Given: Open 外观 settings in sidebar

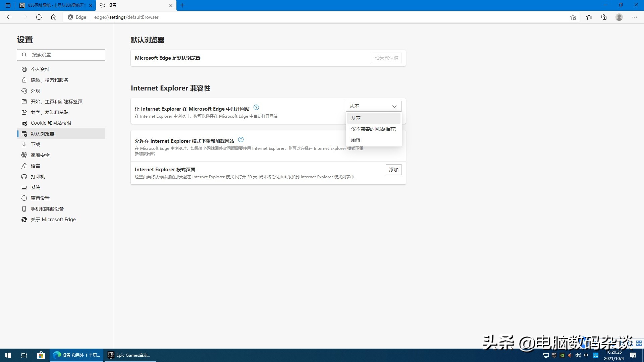Looking at the screenshot, I should pos(36,91).
